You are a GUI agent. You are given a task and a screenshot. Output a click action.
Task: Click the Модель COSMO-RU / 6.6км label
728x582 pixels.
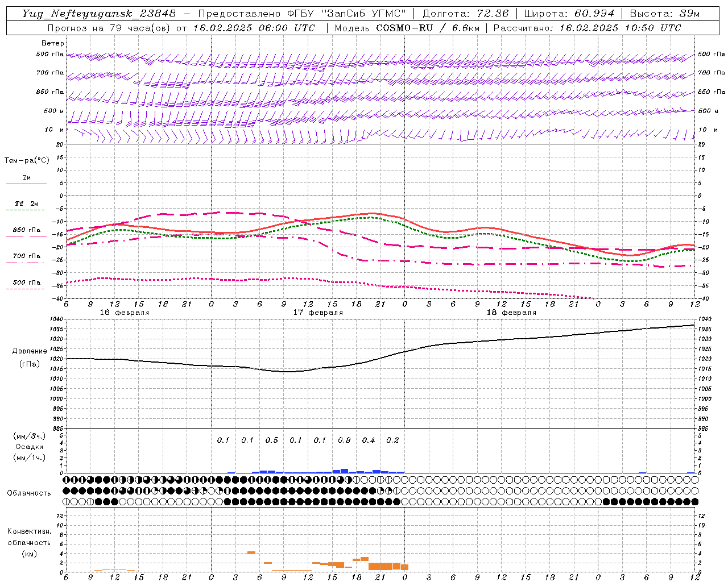(407, 28)
